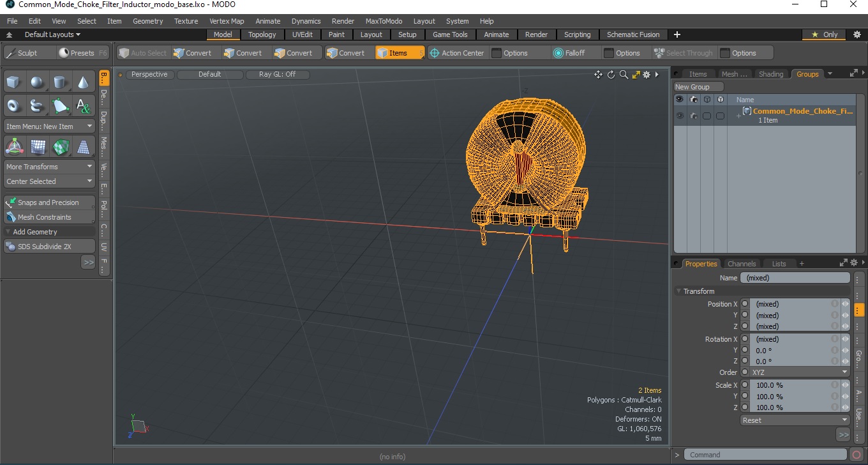Open rotation Order XYZ dropdown
The height and width of the screenshot is (465, 868).
pos(800,372)
